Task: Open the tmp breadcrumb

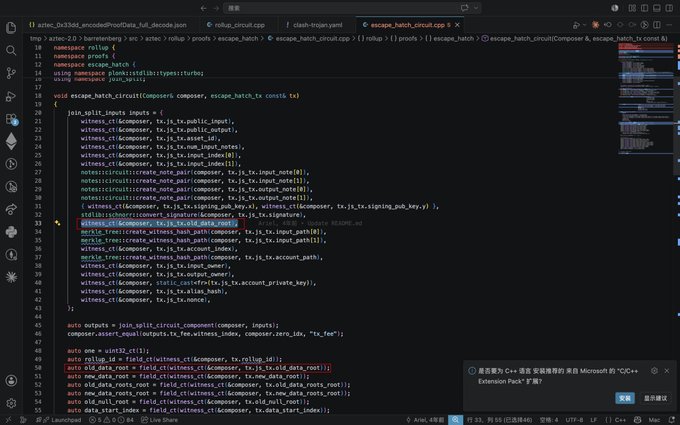Action: (x=36, y=39)
